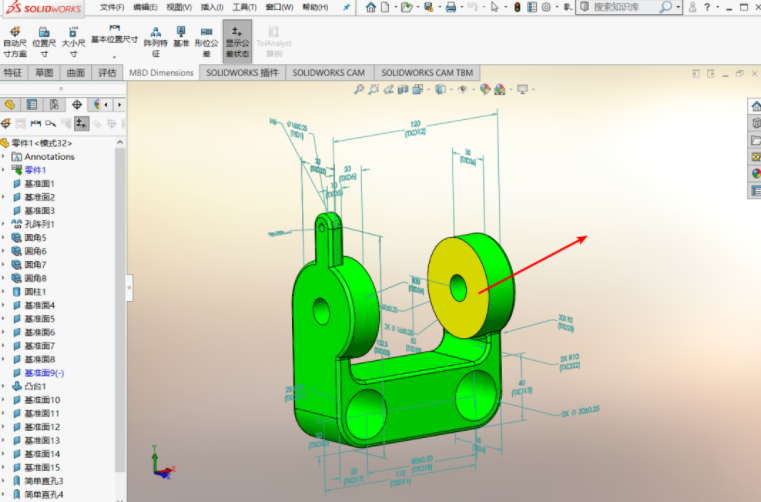
Task: Select the 基准 datum tool
Action: (x=181, y=37)
